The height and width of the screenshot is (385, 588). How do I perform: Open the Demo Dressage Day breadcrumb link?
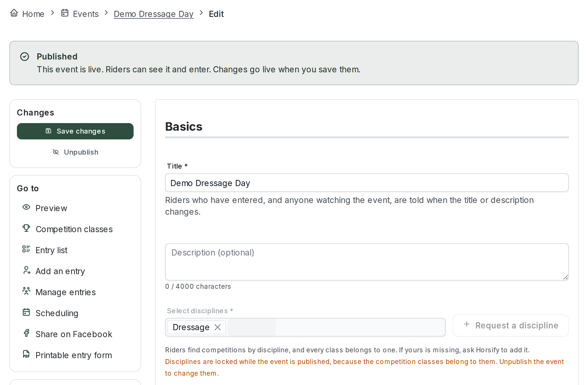pos(153,14)
